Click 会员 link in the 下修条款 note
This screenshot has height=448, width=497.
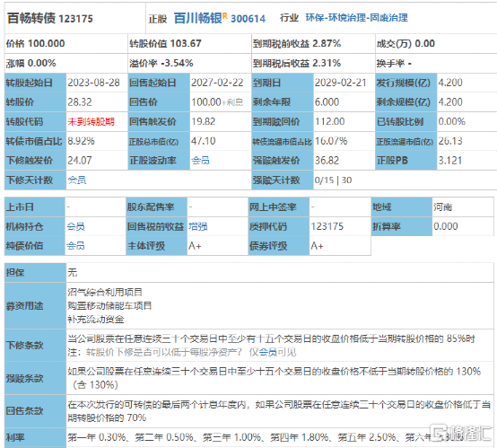268,352
